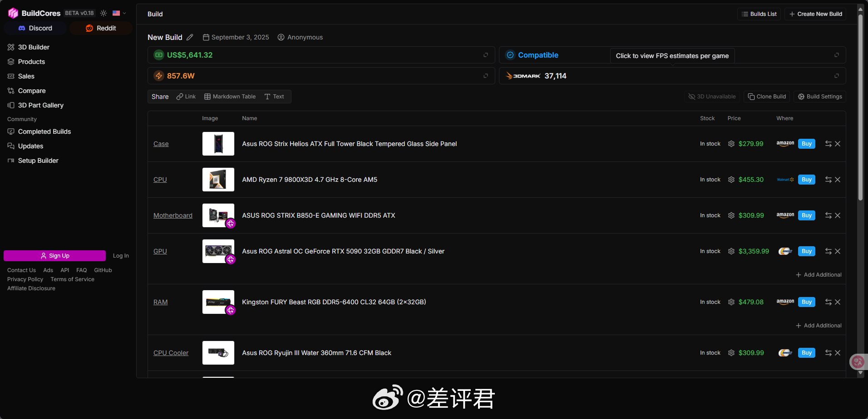This screenshot has width=868, height=419.
Task: Click the Ryzen 7 9800X3D thumbnail
Action: [x=218, y=180]
